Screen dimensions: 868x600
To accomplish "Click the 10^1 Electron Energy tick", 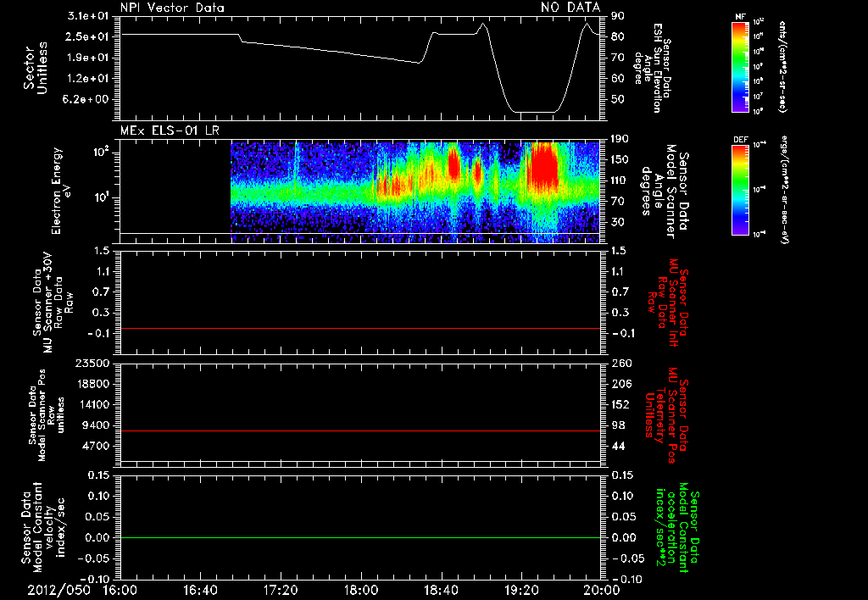I will click(103, 197).
